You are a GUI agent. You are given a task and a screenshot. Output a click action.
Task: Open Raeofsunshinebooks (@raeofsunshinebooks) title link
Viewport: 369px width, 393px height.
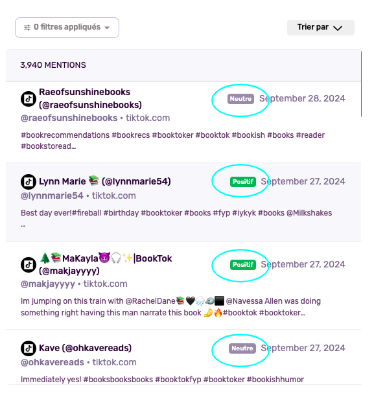90,98
